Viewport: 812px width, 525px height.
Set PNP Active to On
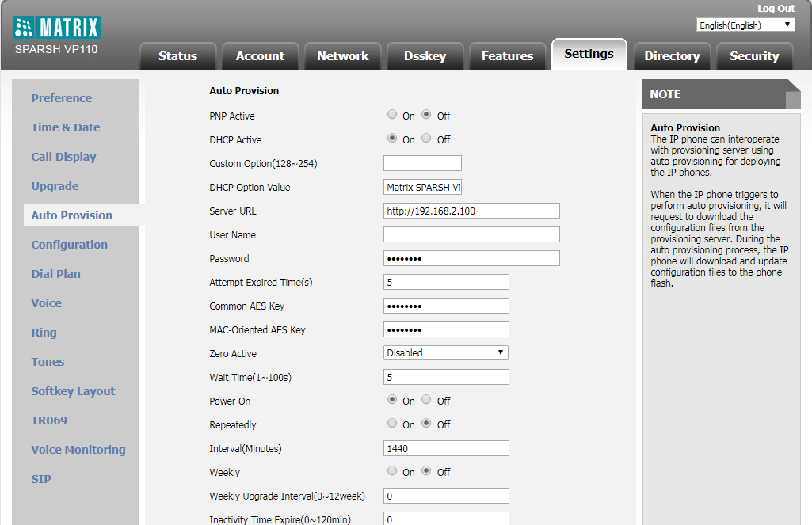point(392,114)
